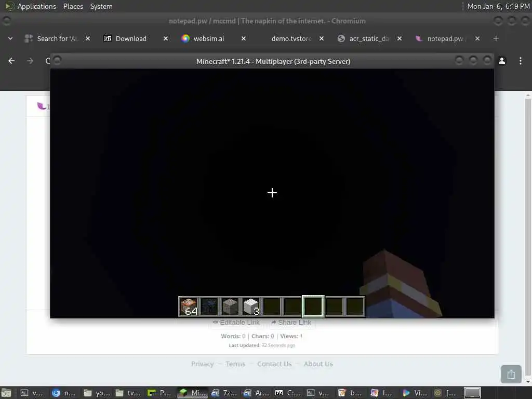Switch to the 'yo...' folder taskbar entry
This screenshot has width=532, height=399.
tap(96, 393)
